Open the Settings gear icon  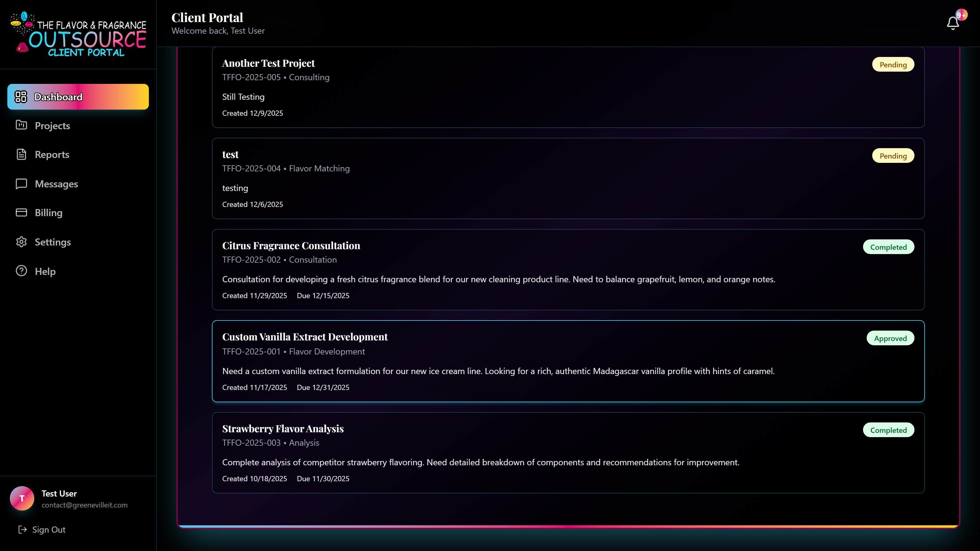21,242
